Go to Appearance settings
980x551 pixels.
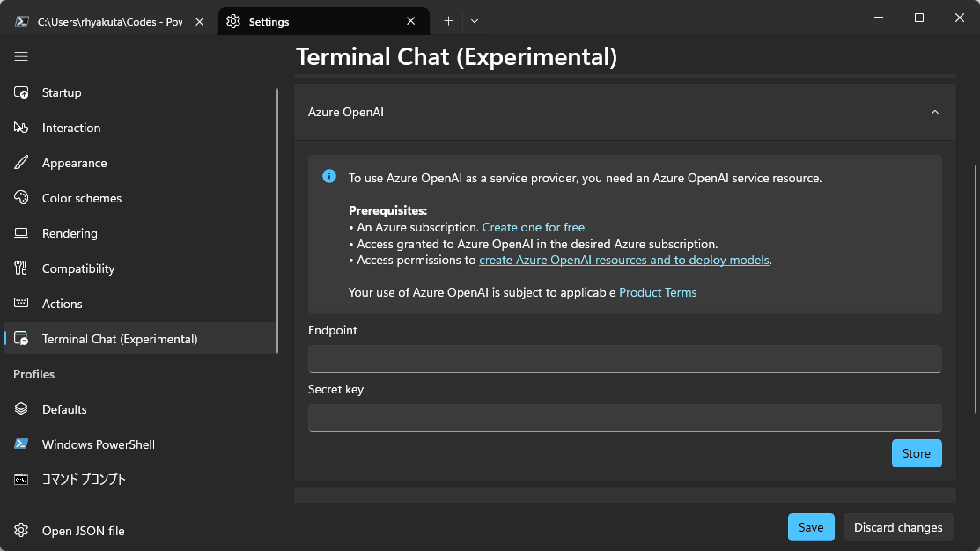pos(140,163)
